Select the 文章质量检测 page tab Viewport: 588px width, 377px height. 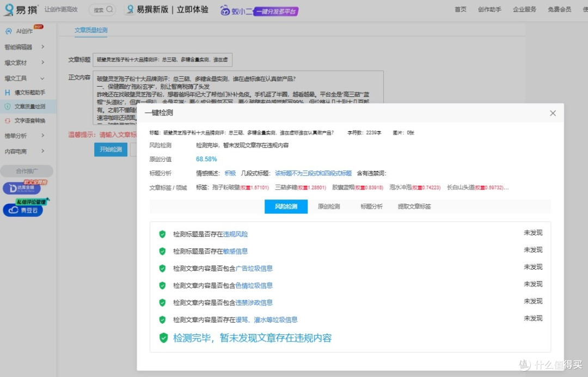pos(91,30)
